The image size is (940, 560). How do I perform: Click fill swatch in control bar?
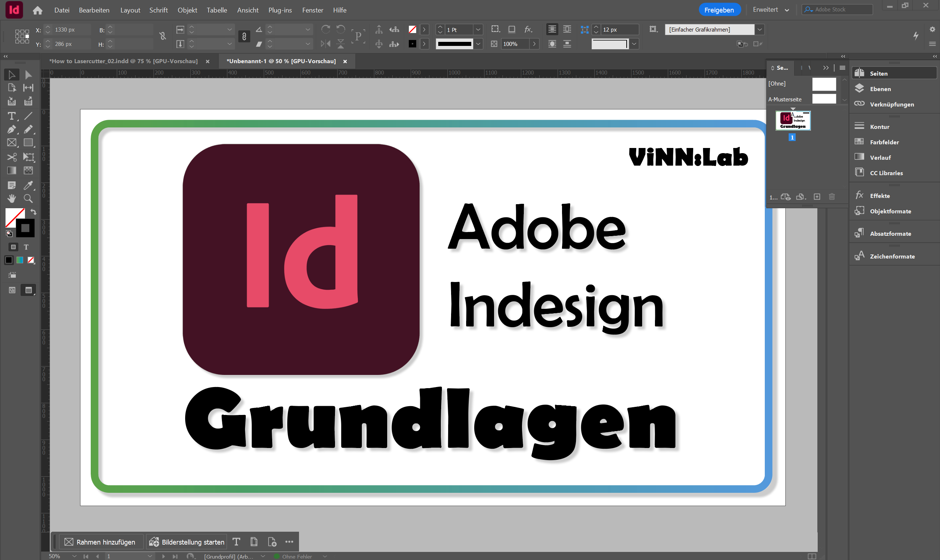(412, 29)
